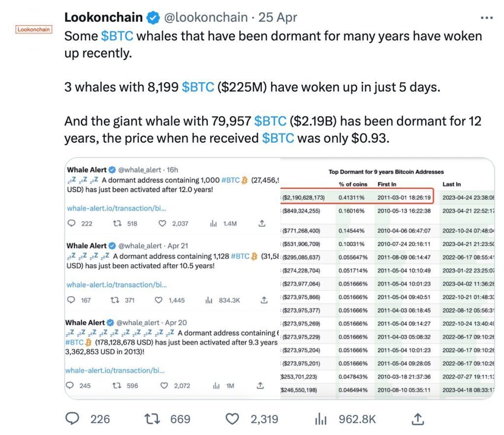Open the reply icon on first Whale Alert tweet

[x=72, y=222]
